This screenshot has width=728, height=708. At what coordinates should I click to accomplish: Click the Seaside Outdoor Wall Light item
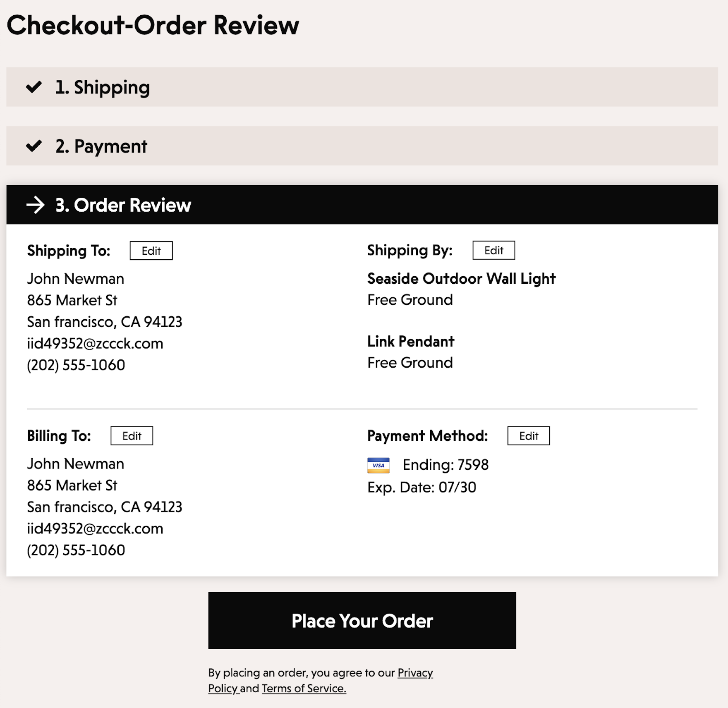(461, 279)
